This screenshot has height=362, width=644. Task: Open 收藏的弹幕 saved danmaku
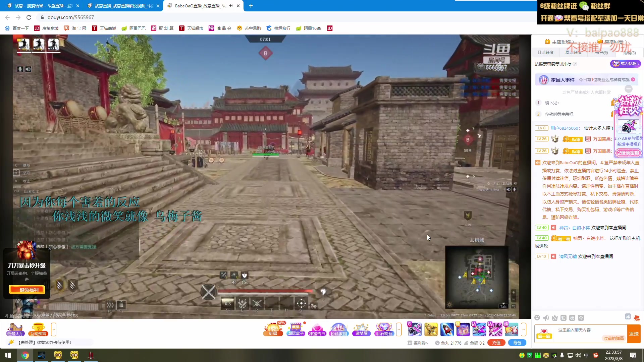614,339
